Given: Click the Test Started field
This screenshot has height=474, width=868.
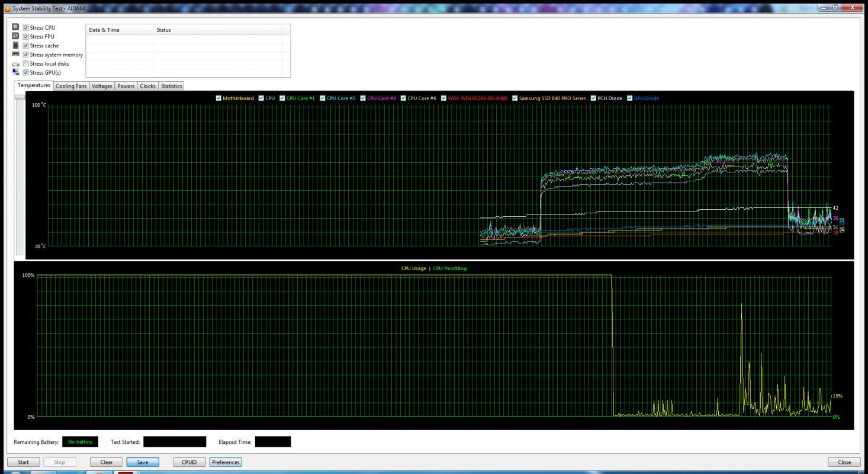Looking at the screenshot, I should coord(175,441).
